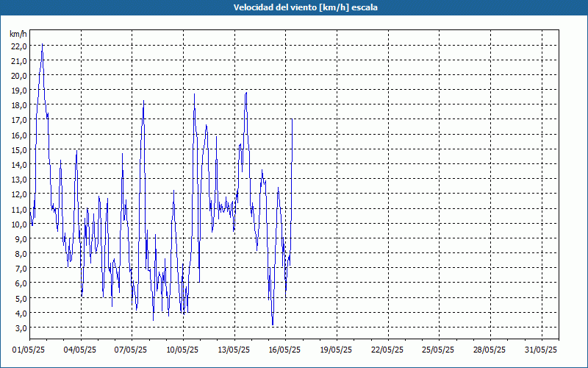Image resolution: width=588 pixels, height=368 pixels.
Task: Select the 15,0 y-axis value
Action: click(x=19, y=150)
